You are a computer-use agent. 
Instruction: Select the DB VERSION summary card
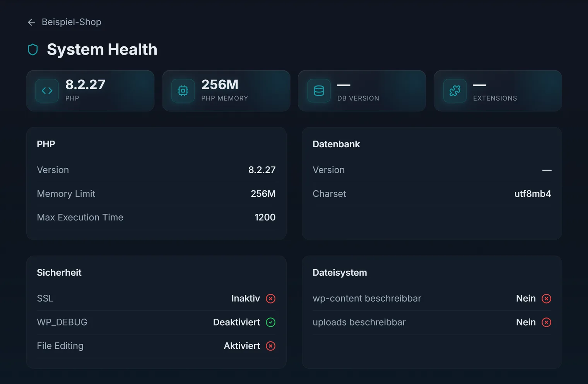362,91
